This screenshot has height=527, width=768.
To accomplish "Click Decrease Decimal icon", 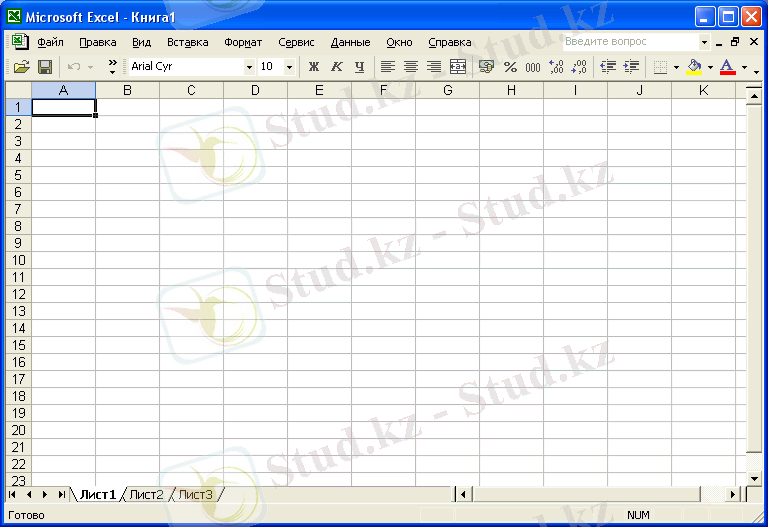I will 579,67.
